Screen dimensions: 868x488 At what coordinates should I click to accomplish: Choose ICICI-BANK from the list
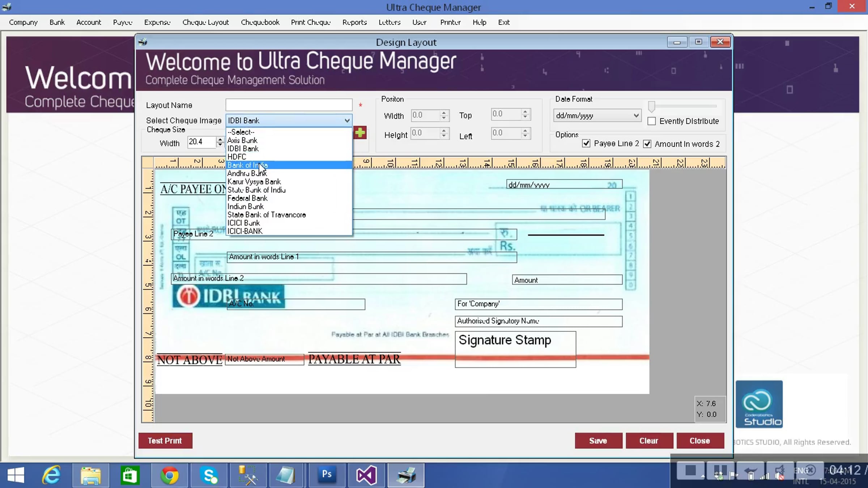[289, 232]
